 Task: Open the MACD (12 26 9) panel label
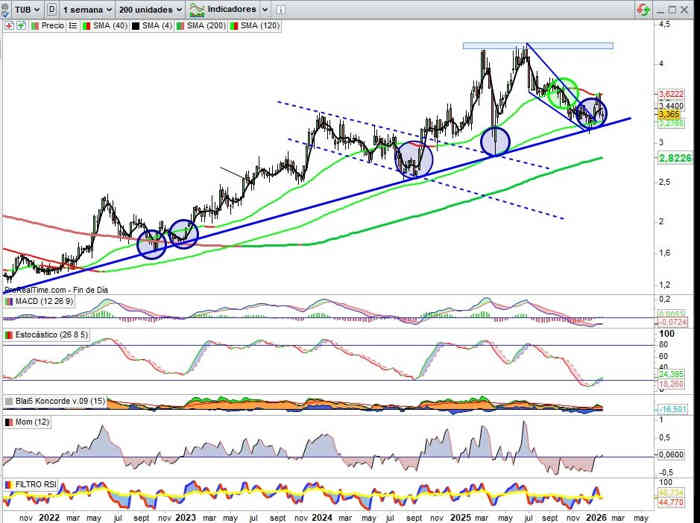[41, 301]
